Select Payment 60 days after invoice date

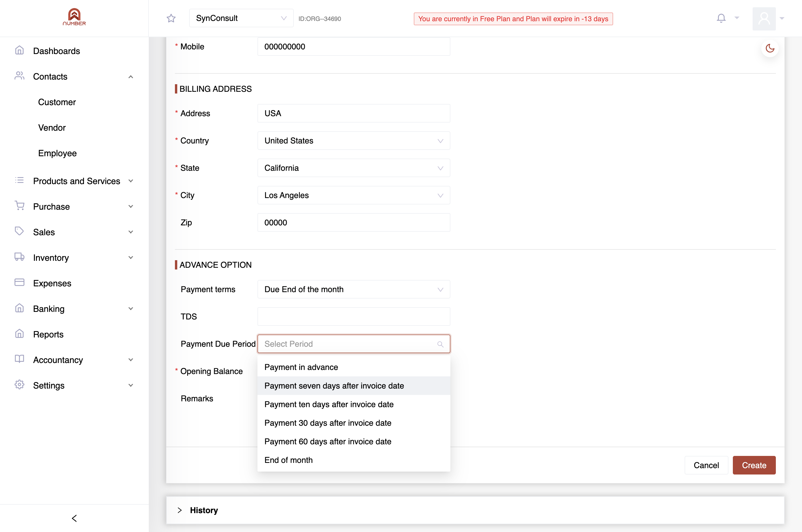click(354, 442)
